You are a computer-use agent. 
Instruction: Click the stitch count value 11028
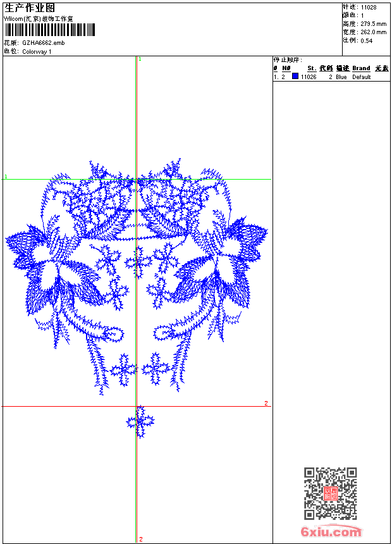369,7
